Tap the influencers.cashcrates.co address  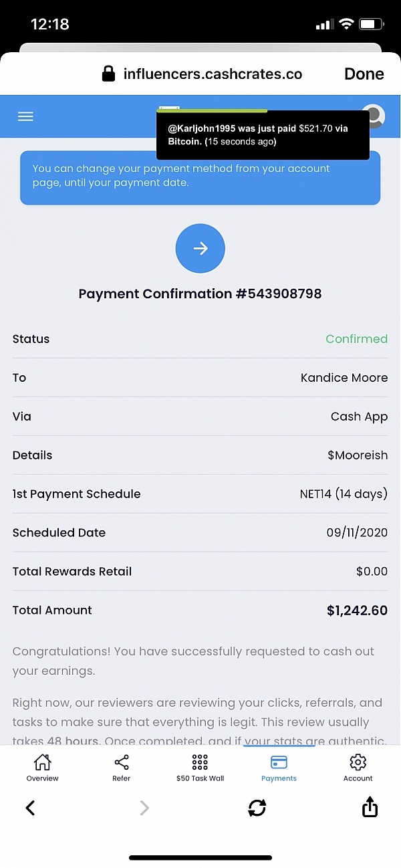213,74
